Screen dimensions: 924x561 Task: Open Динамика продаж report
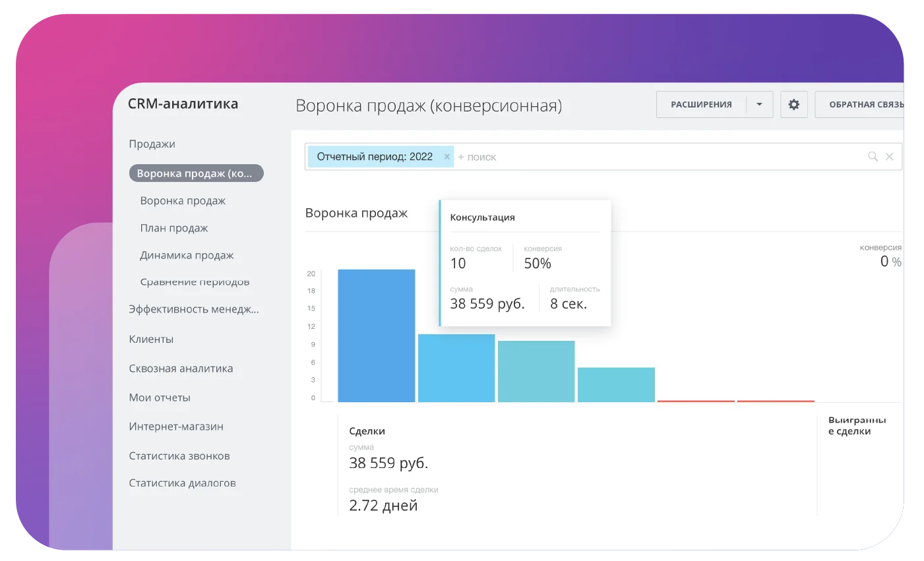click(187, 256)
